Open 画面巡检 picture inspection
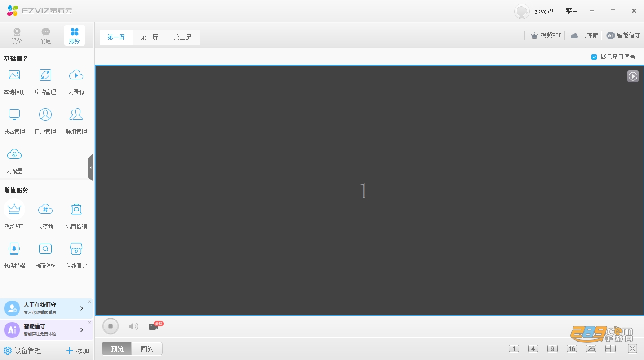This screenshot has width=644, height=360. coord(45,255)
